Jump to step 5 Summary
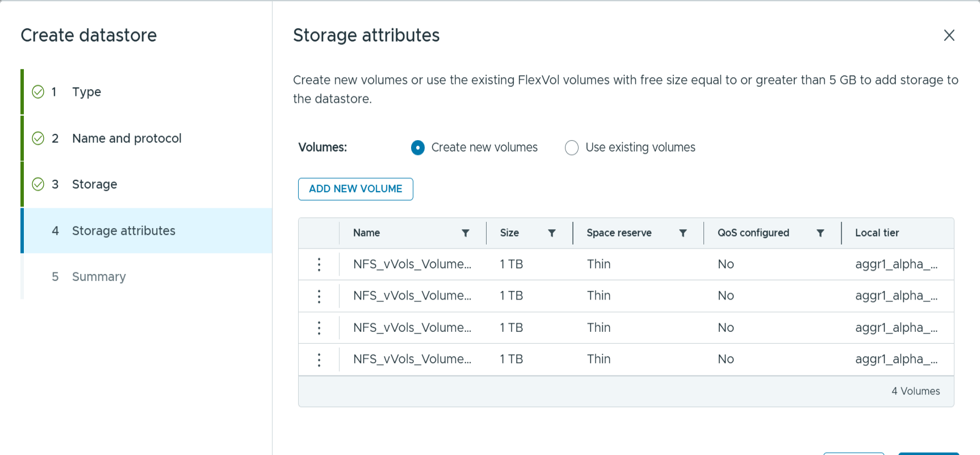The height and width of the screenshot is (455, 980). 99,277
